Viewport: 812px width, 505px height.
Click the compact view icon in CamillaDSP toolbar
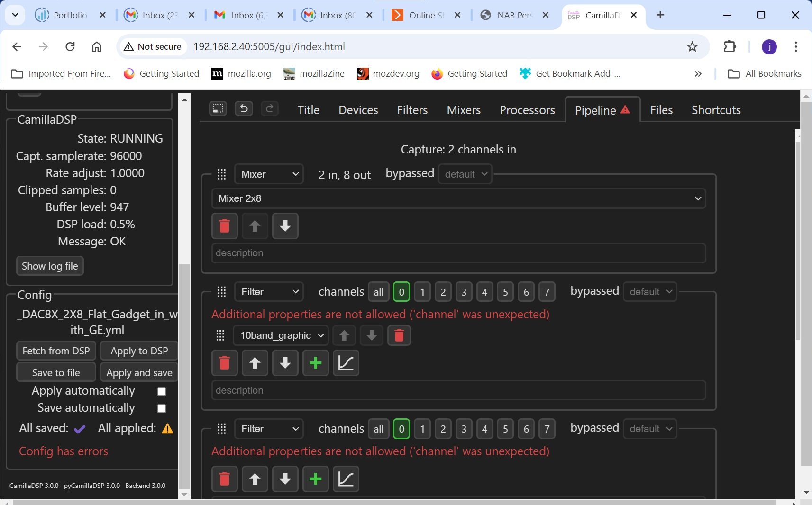coord(218,109)
